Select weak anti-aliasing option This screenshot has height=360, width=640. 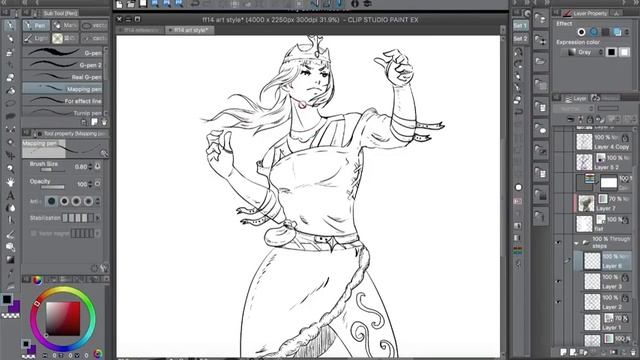click(x=64, y=201)
